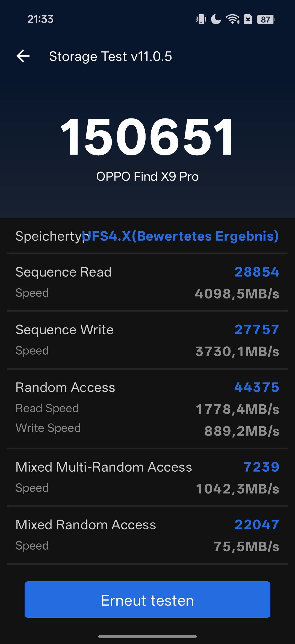Tap the bottom navigation gesture bar

147,637
